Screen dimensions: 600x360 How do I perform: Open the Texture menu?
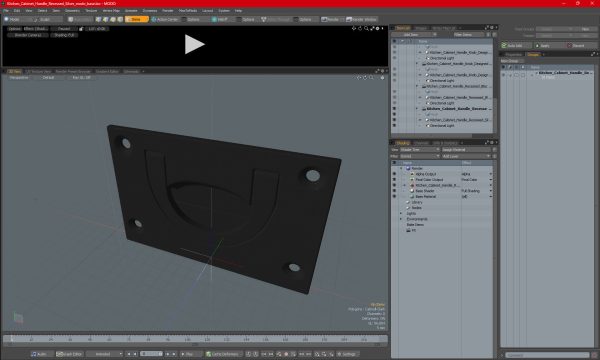coord(91,11)
